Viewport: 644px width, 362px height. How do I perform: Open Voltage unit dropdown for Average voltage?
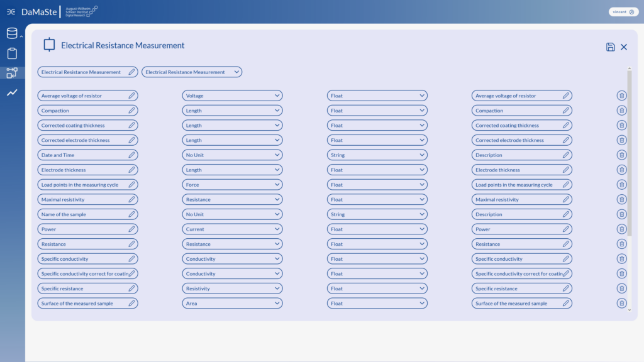pos(233,96)
